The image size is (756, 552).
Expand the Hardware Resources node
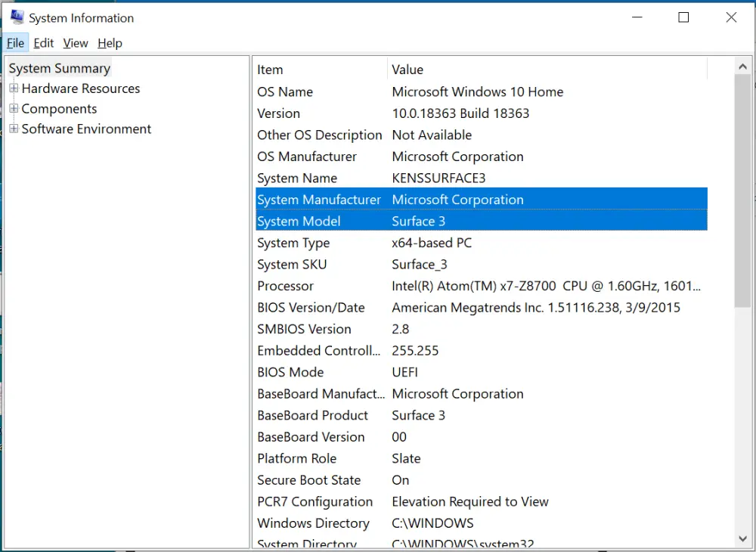tap(14, 88)
